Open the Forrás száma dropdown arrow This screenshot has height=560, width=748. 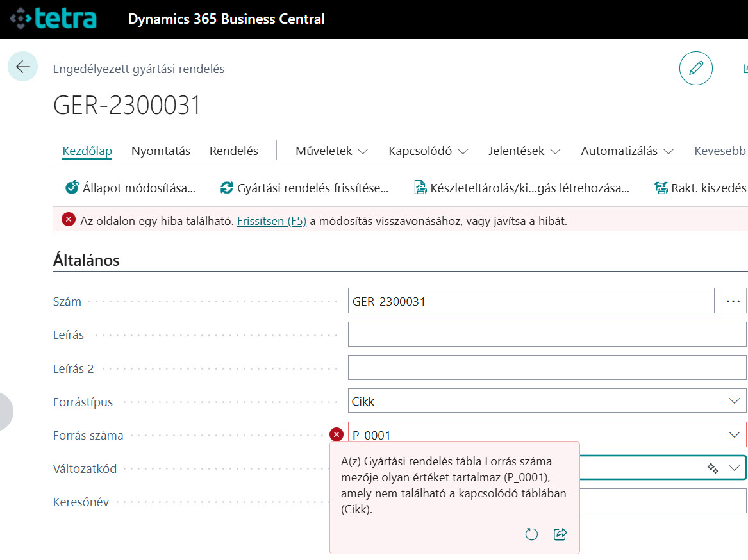pyautogui.click(x=734, y=435)
